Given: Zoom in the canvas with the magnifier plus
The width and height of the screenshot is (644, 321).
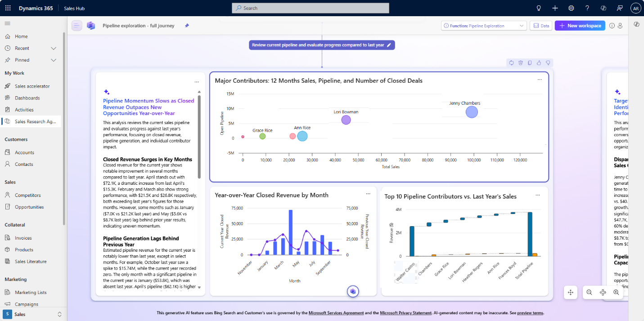Looking at the screenshot, I should coord(616,292).
